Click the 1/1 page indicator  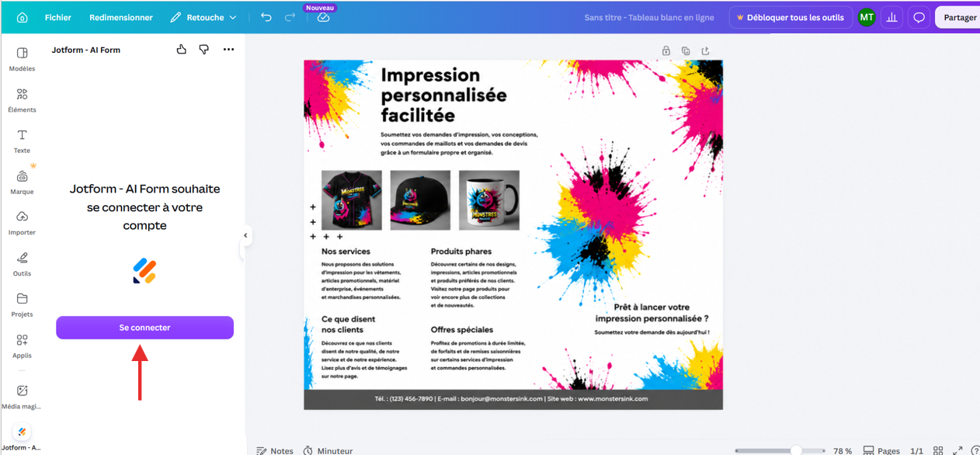916,450
